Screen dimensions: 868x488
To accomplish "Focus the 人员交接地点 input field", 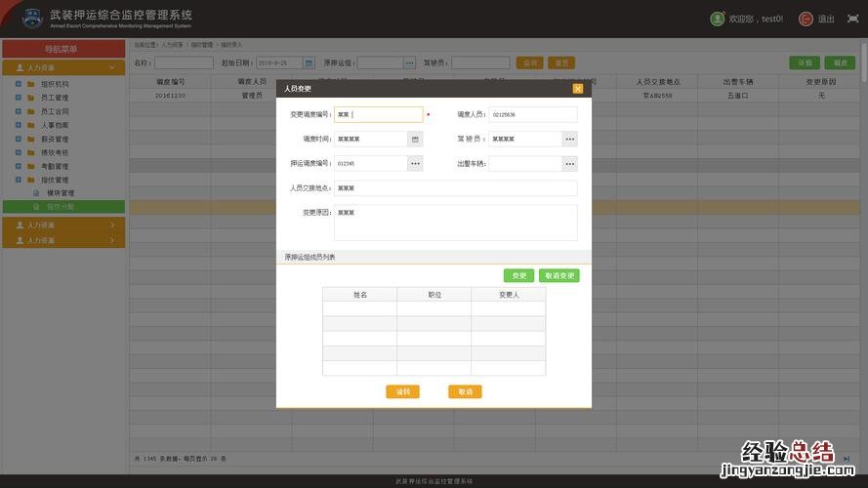I will [x=455, y=188].
